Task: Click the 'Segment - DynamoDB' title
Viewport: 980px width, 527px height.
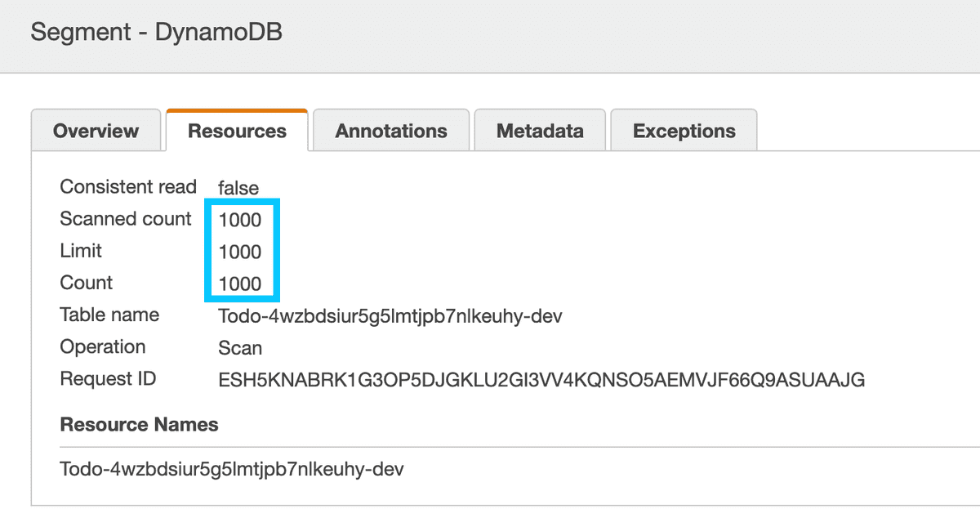Action: pyautogui.click(x=157, y=33)
